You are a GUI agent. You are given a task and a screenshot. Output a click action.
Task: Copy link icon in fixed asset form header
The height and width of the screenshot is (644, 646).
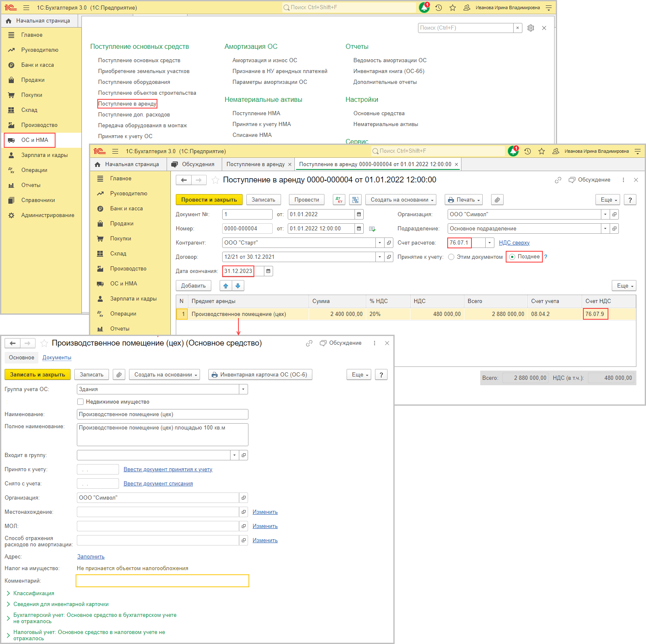click(x=309, y=343)
